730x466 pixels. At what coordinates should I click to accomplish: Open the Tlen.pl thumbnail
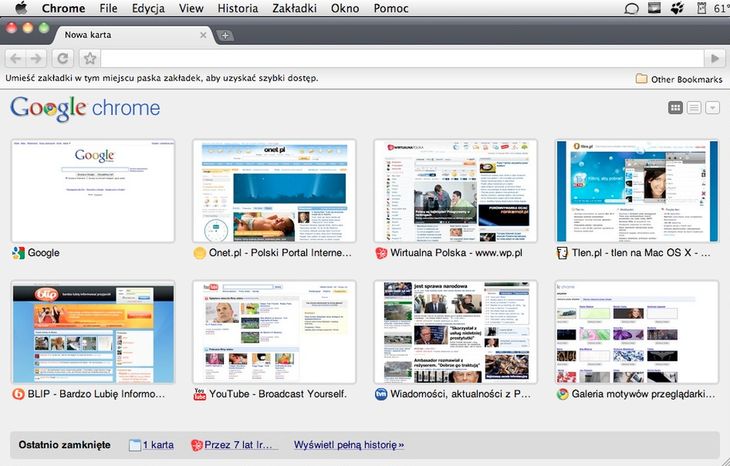637,191
